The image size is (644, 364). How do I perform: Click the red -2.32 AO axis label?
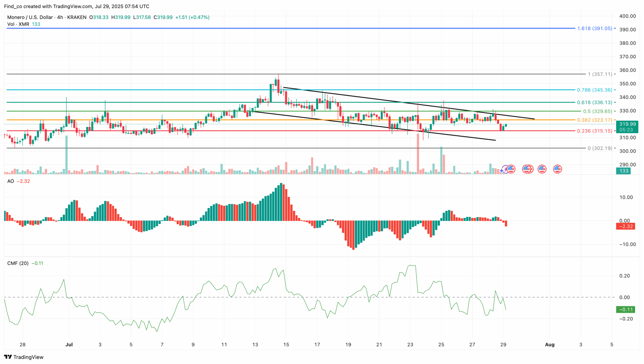click(x=625, y=226)
